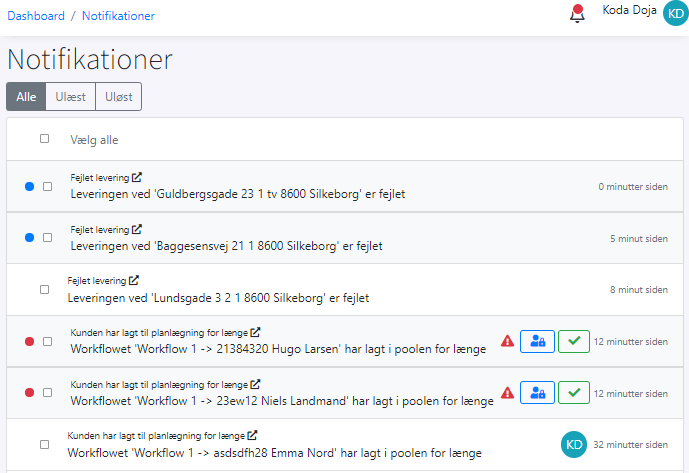Assign Hugo Larsen workflow with user-lock button

coord(537,342)
